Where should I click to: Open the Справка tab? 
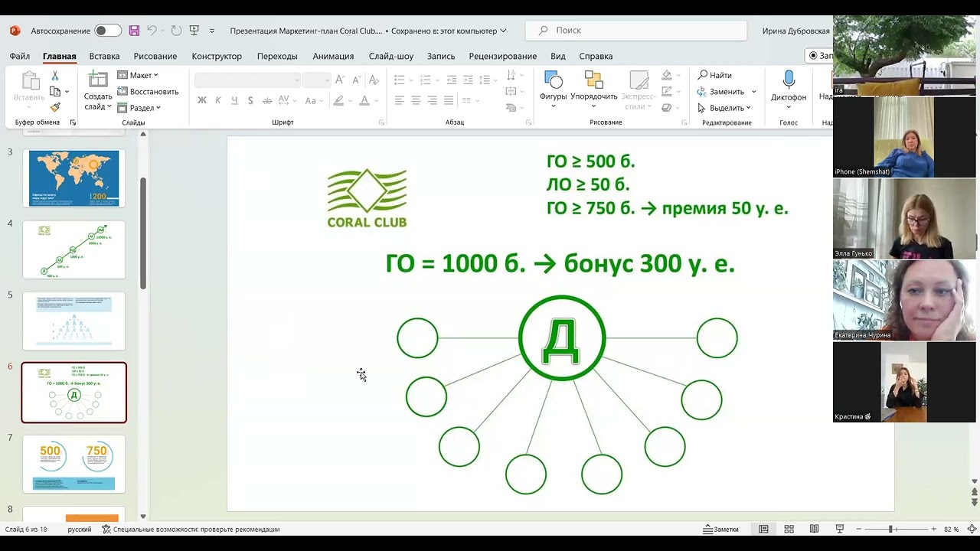596,56
